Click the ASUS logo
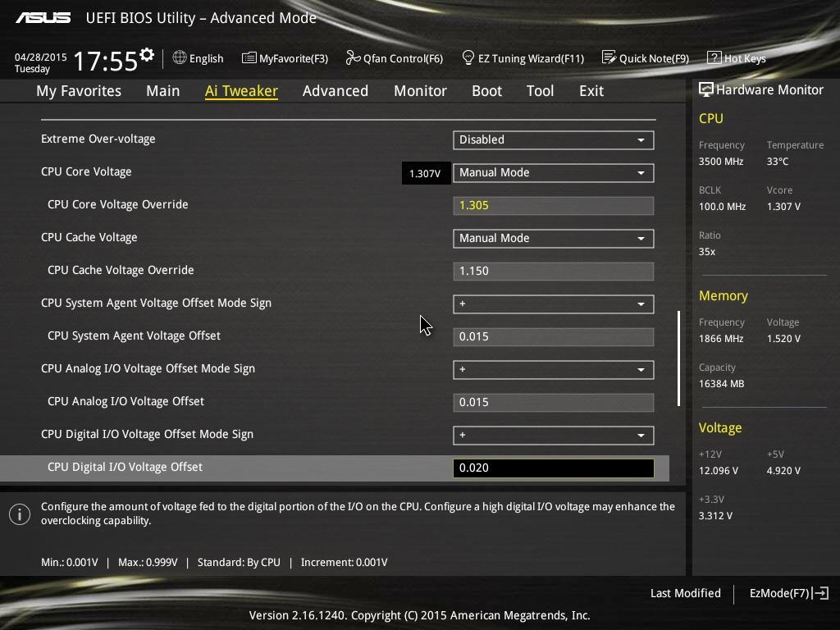 click(43, 18)
